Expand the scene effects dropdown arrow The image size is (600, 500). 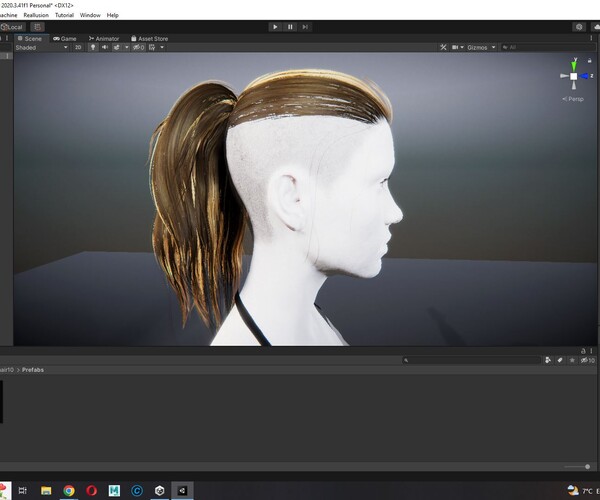coord(127,47)
